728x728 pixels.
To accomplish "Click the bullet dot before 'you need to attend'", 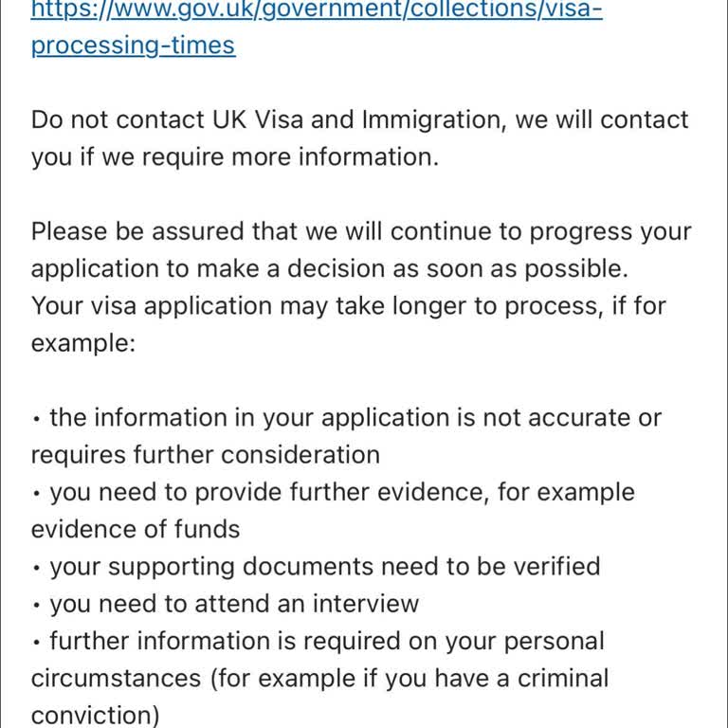I will (36, 606).
